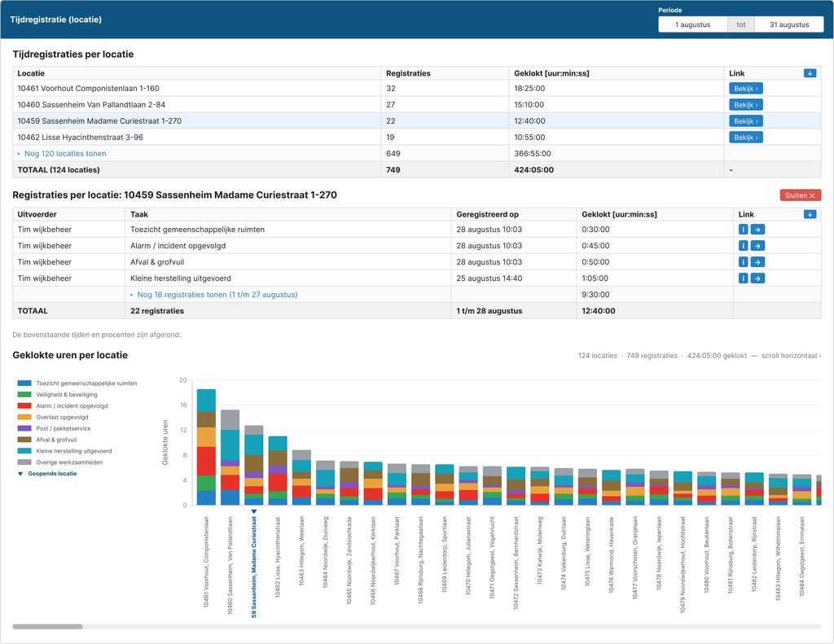Toggle legend swatch Toezicht gemeenschappelijke ruimten
This screenshot has height=644, width=834.
click(24, 383)
